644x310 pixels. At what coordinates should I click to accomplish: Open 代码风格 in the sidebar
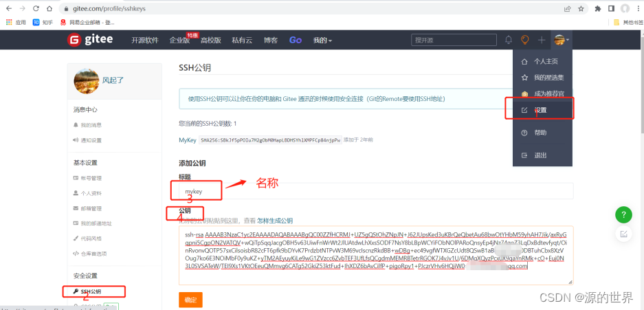pyautogui.click(x=87, y=238)
